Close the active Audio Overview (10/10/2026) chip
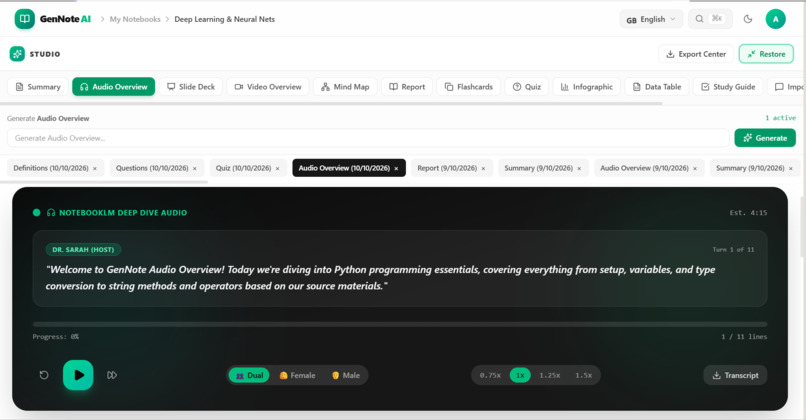Image resolution: width=806 pixels, height=420 pixels. pos(396,169)
